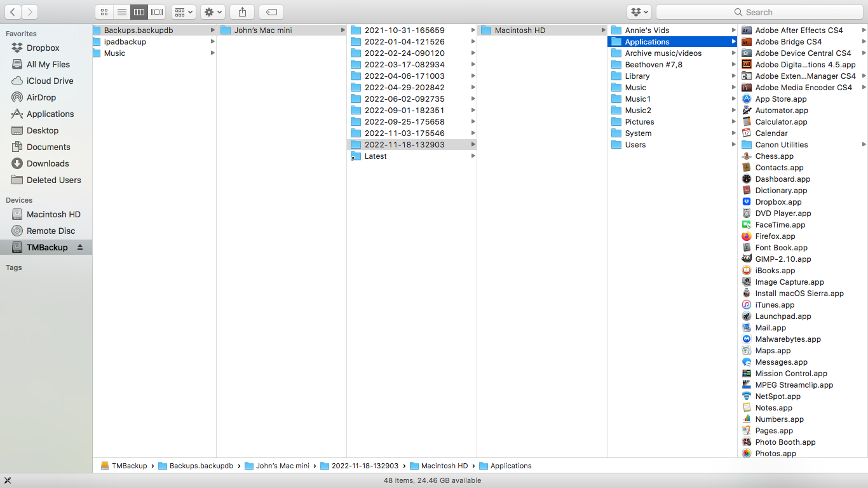
Task: Switch to Cover Flow view
Action: point(157,12)
